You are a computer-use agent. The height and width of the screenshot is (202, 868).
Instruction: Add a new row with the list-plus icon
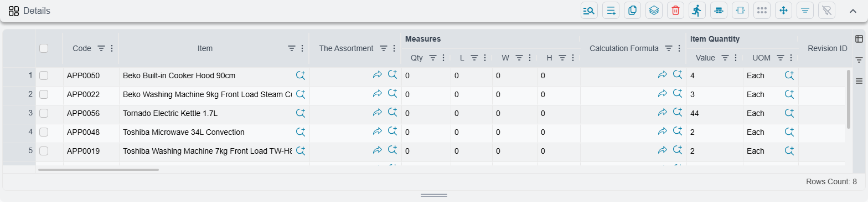611,10
